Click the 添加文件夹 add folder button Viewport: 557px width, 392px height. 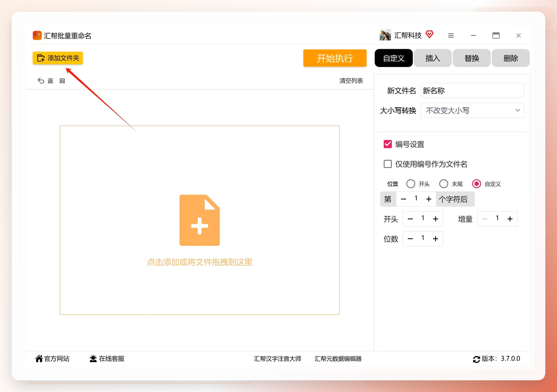[58, 58]
